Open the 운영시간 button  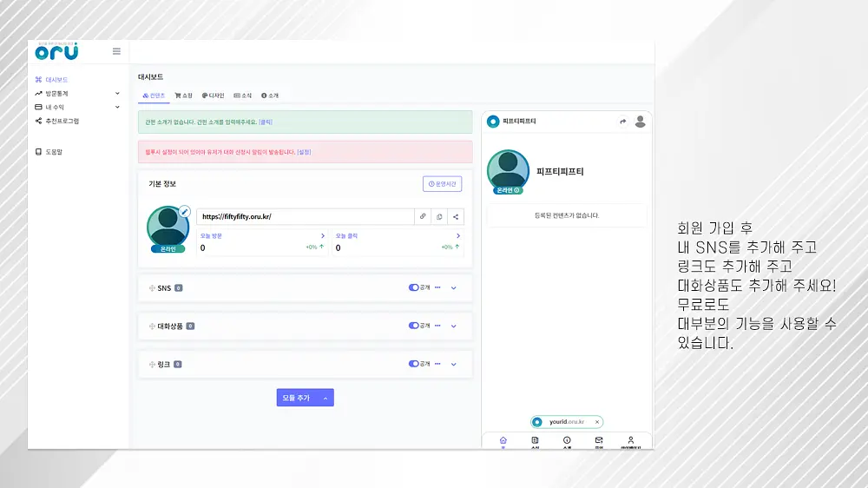point(443,184)
